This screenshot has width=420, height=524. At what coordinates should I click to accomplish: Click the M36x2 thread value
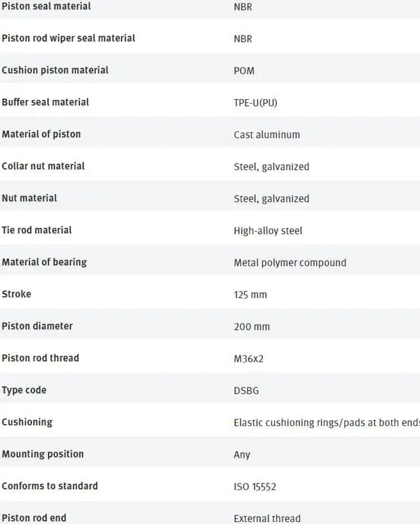click(x=249, y=359)
